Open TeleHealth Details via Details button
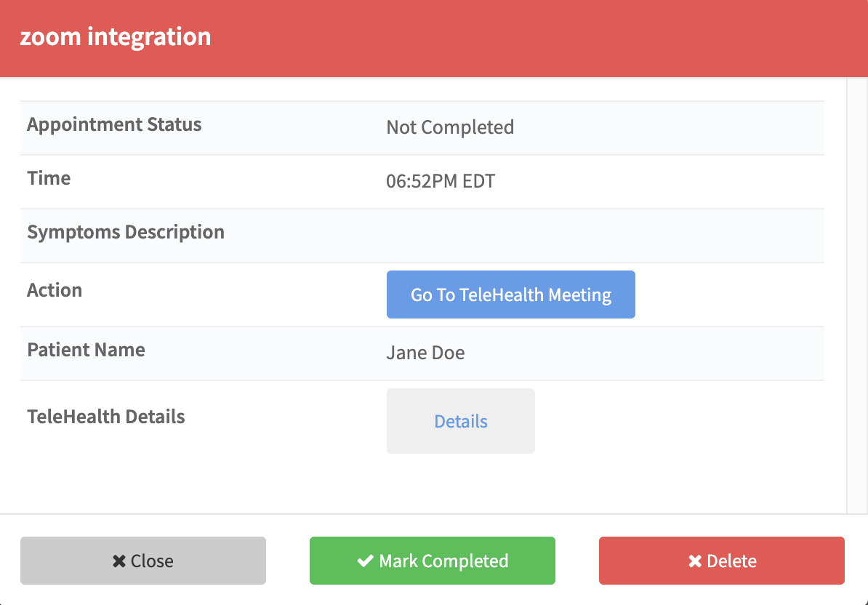The height and width of the screenshot is (605, 868). click(461, 421)
